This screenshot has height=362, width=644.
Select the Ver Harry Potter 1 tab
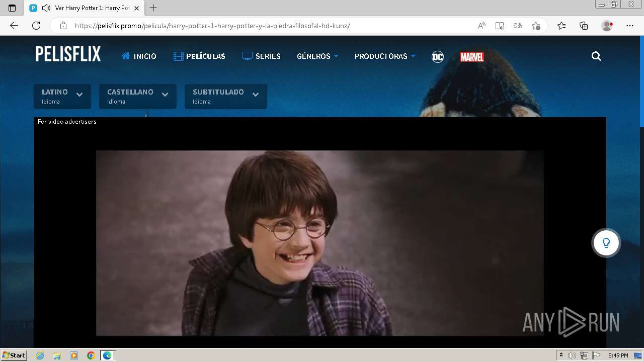84,8
